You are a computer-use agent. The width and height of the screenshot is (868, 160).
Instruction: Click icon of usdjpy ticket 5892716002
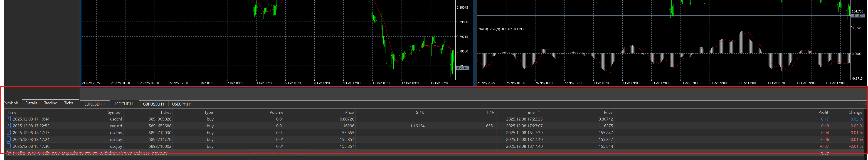point(9,146)
